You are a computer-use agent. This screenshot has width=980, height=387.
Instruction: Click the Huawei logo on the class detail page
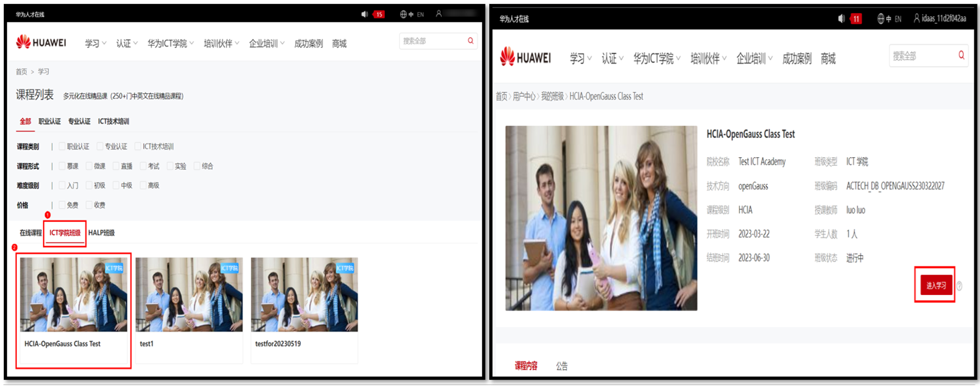click(525, 57)
